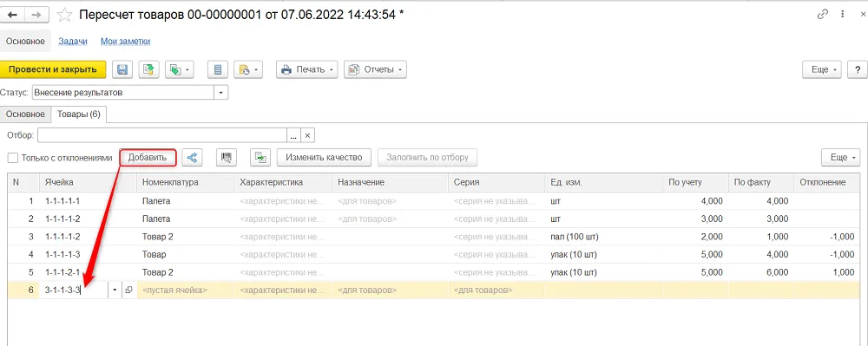
Task: Open the Печать print menu
Action: point(306,69)
